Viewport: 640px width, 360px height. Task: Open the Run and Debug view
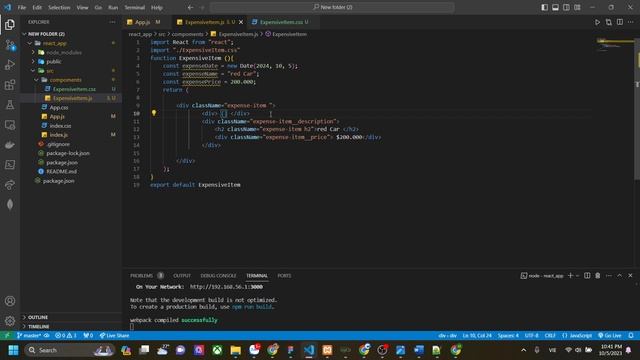(x=10, y=65)
